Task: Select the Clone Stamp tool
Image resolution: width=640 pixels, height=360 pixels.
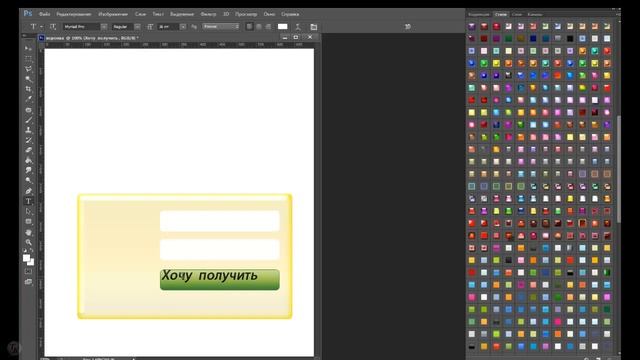Action: tap(28, 130)
